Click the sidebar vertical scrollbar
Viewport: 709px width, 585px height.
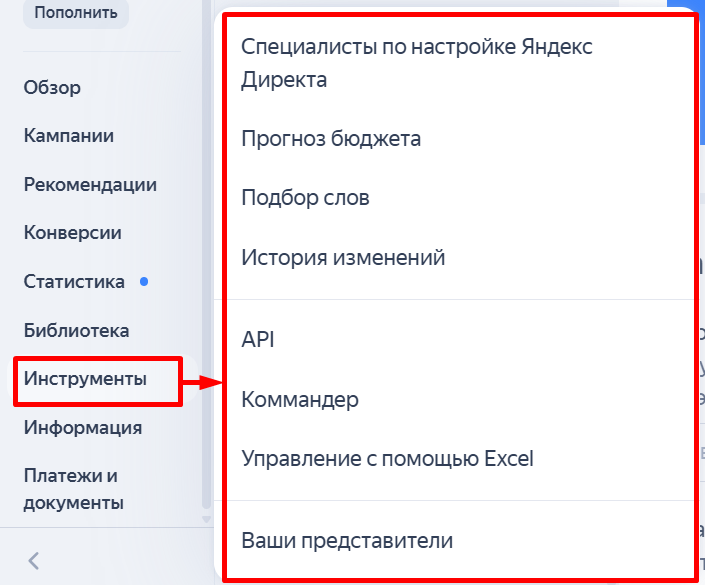click(206, 300)
